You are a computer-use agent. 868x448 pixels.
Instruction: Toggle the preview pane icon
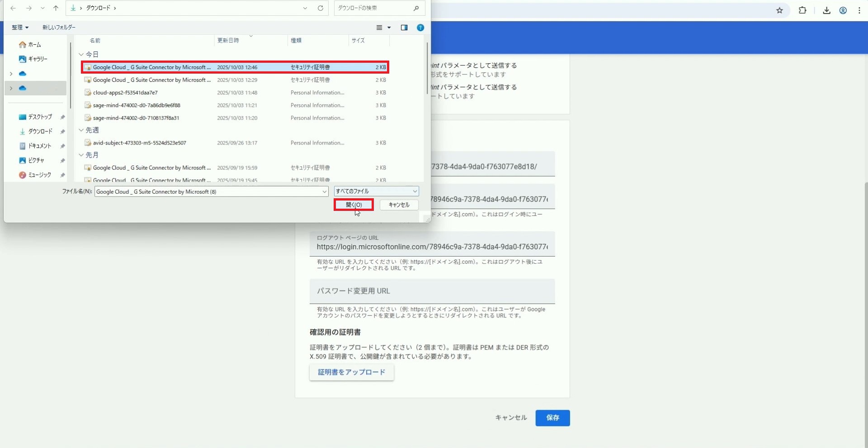click(404, 28)
